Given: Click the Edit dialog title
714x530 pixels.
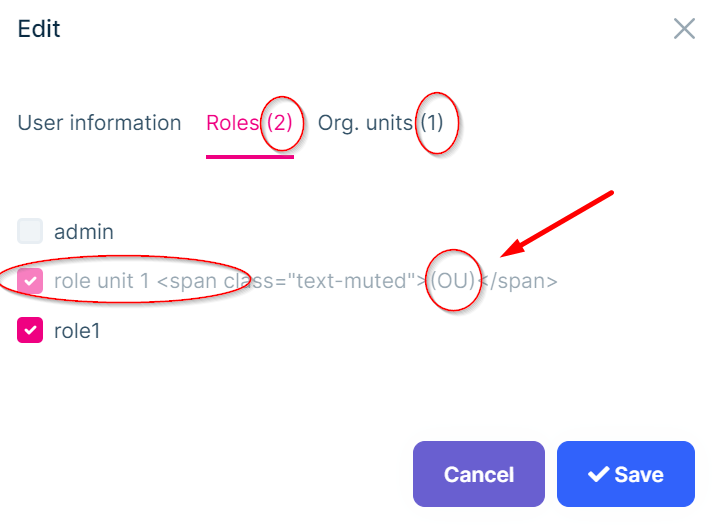Looking at the screenshot, I should 39,28.
